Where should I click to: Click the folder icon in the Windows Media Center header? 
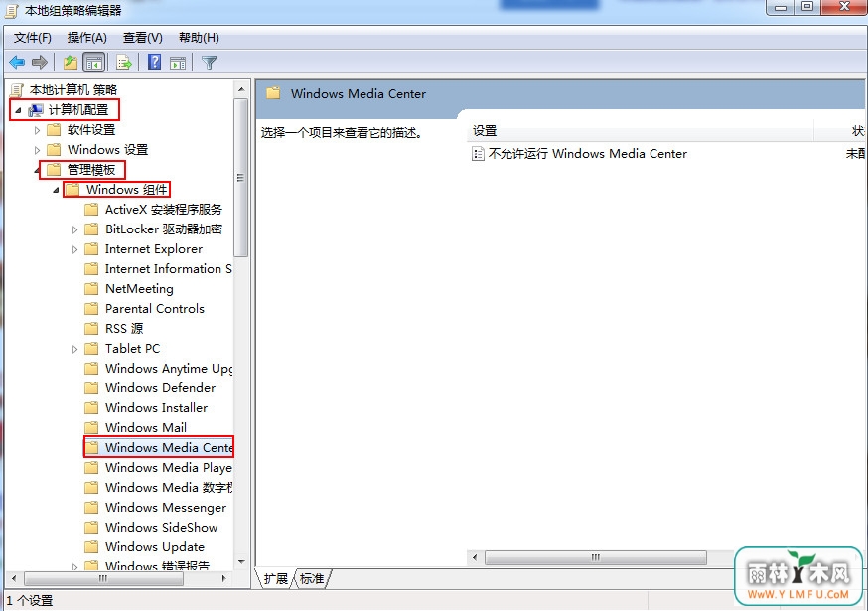[x=273, y=93]
